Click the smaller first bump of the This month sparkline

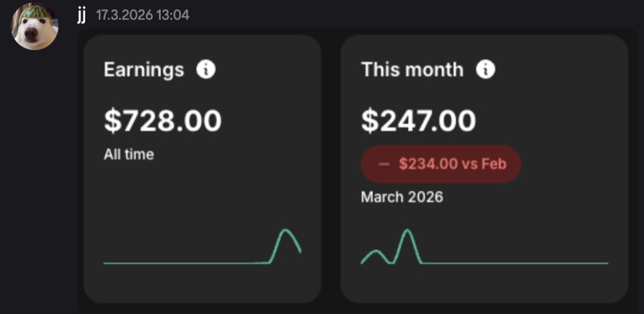click(x=376, y=251)
